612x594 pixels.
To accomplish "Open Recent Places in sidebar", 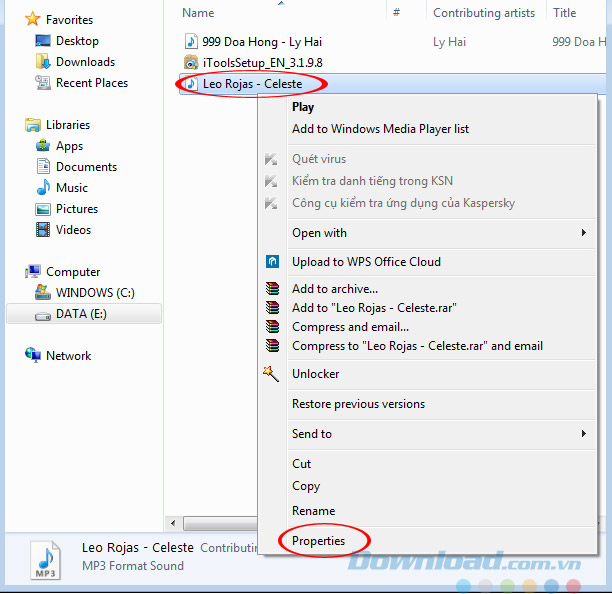I will coord(92,83).
